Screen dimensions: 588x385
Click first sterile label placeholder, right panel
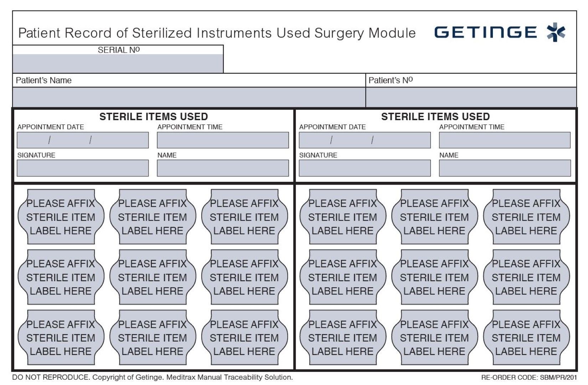tap(342, 217)
